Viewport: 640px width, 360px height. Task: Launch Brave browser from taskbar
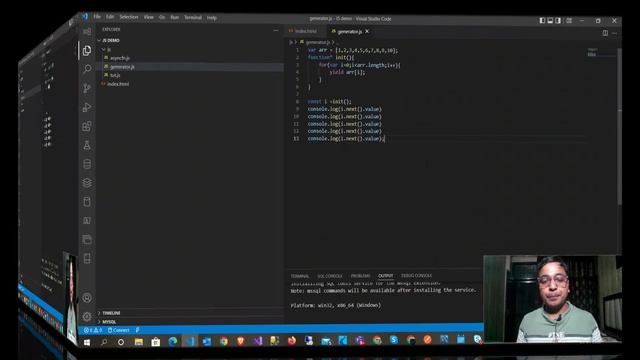(x=241, y=341)
